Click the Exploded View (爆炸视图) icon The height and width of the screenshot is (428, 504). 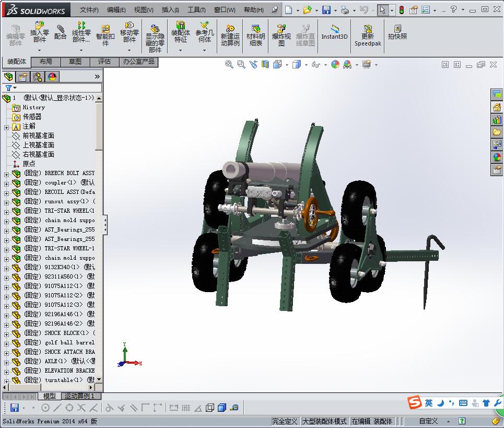282,36
